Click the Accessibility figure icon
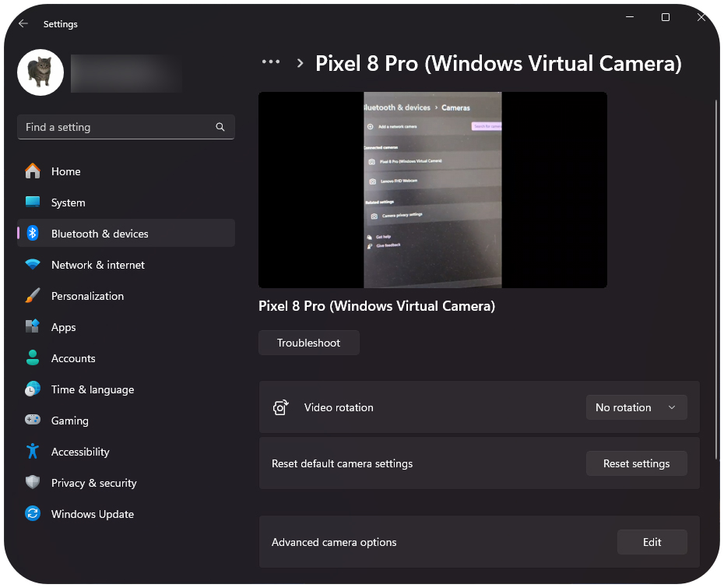Screen dimensions: 724x588 point(33,451)
